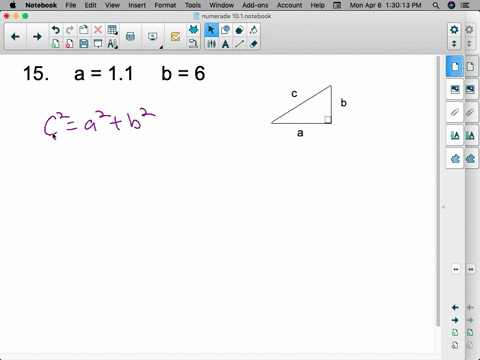Show the Screen Shade icon

98,44
